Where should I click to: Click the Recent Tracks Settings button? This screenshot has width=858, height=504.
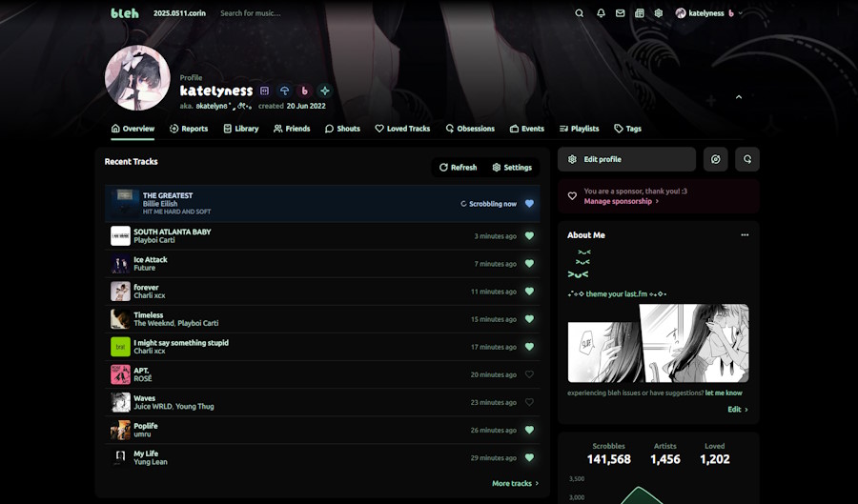(512, 168)
